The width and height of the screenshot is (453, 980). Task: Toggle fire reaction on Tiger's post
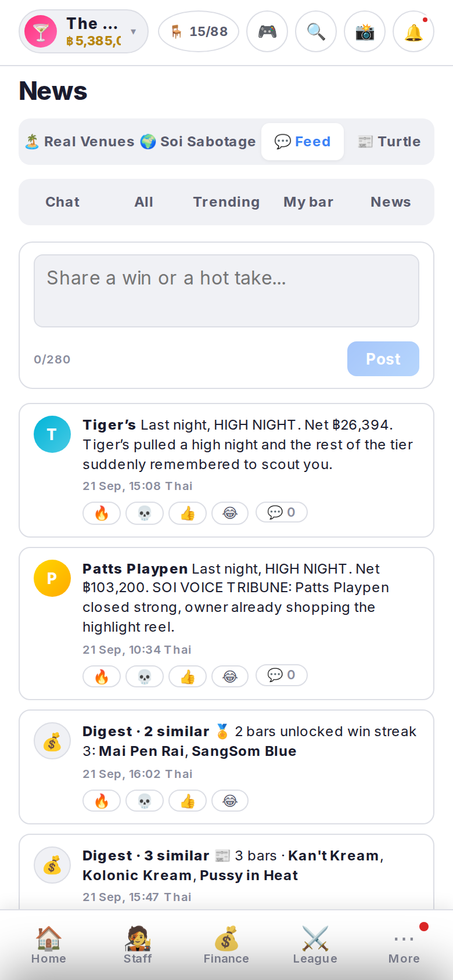102,513
